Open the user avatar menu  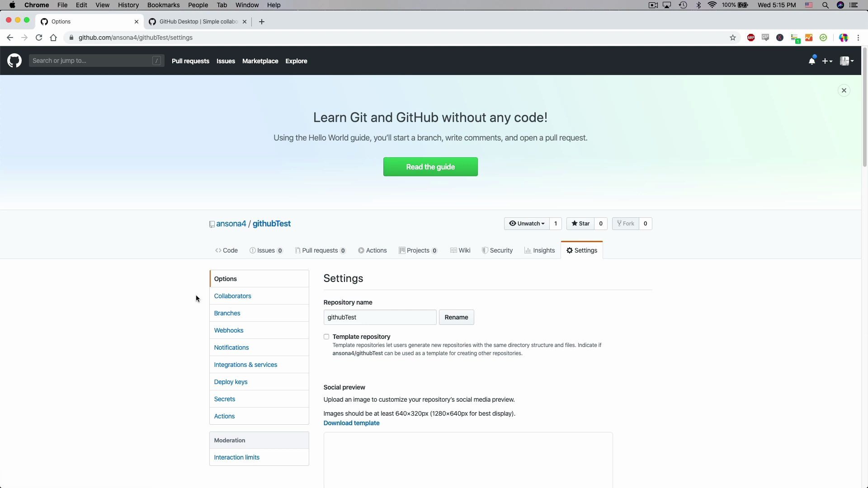point(846,61)
